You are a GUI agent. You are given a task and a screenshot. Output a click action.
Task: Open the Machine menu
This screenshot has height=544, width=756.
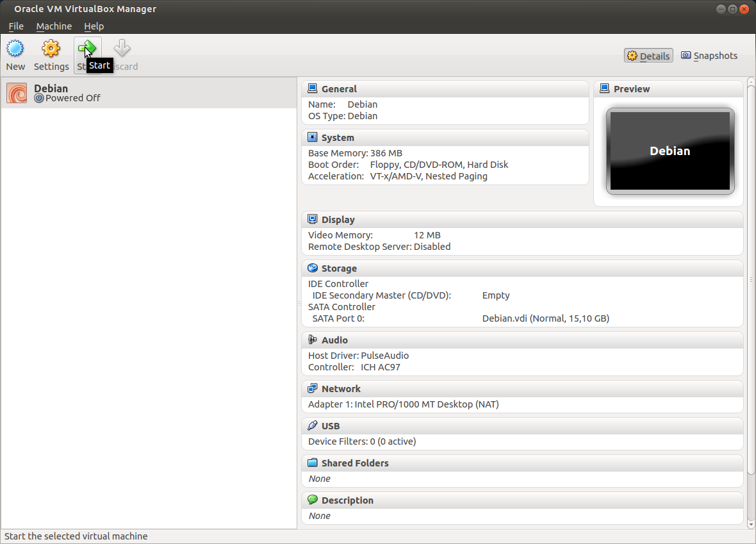tap(54, 26)
